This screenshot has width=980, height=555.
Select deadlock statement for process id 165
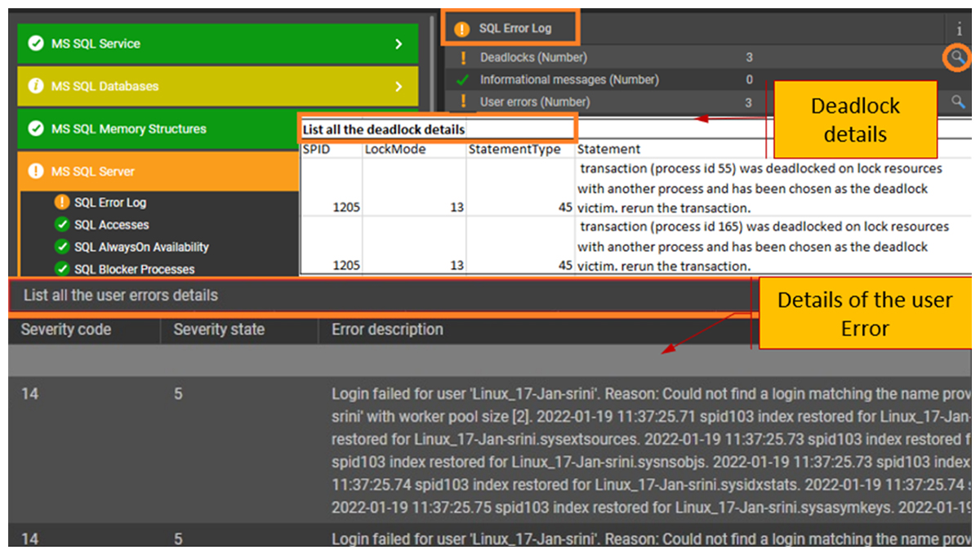click(763, 246)
